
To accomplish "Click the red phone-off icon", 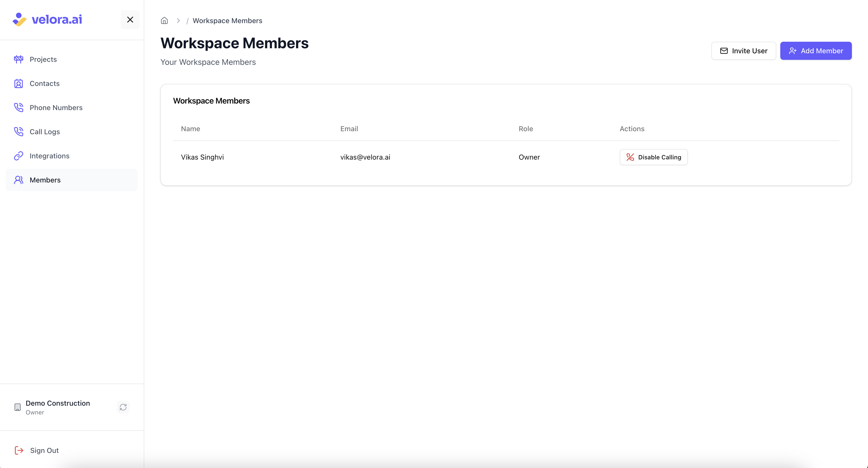I will (630, 157).
